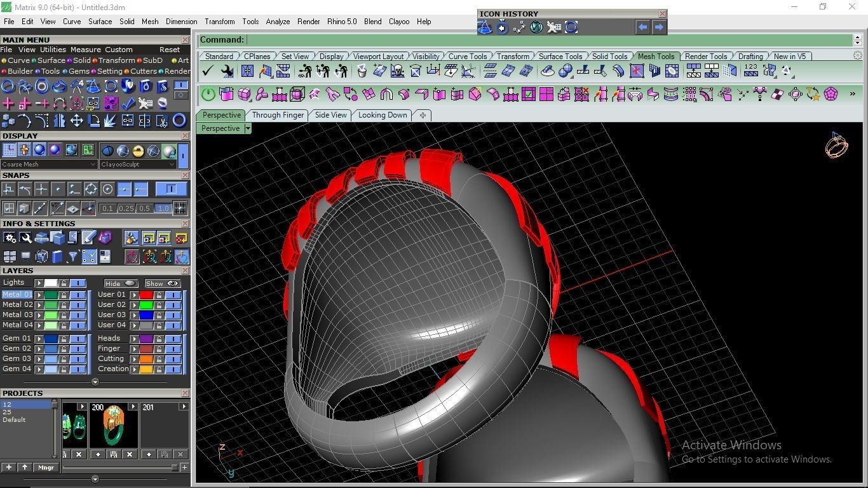Click the 123 numbering icon in Mesh Tools
Image resolution: width=868 pixels, height=488 pixels.
coord(752,71)
